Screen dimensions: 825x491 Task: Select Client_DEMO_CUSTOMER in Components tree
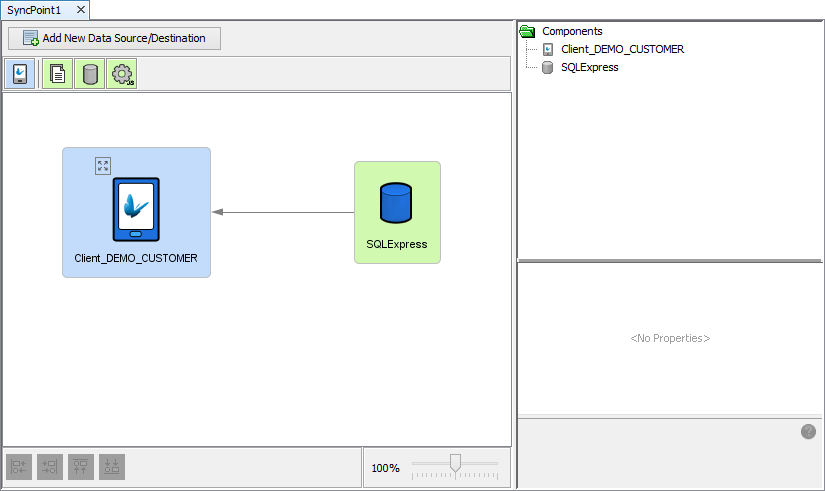[x=622, y=49]
